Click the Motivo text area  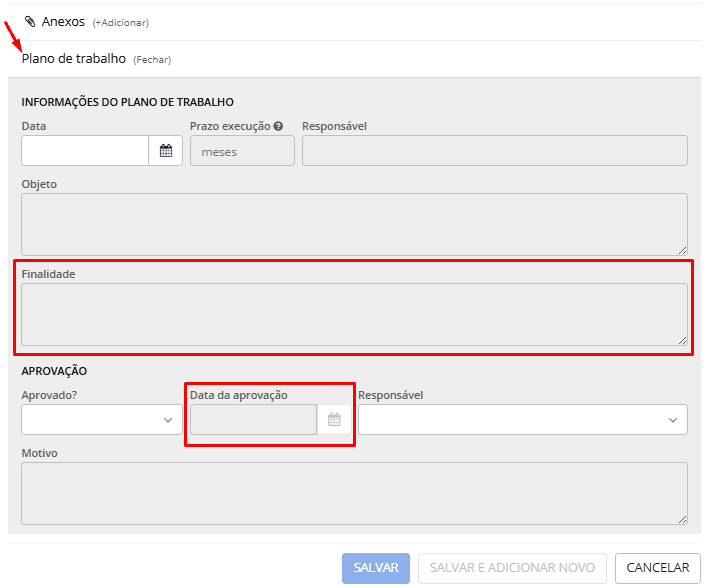pyautogui.click(x=354, y=493)
